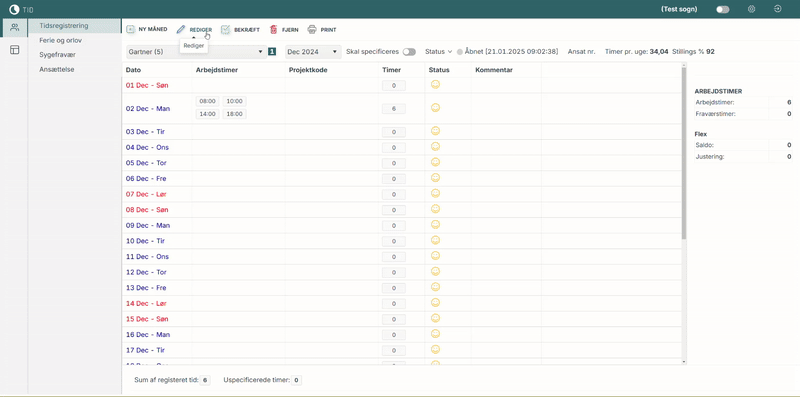Click the 08:00 time field on 02 Dec

(208, 101)
